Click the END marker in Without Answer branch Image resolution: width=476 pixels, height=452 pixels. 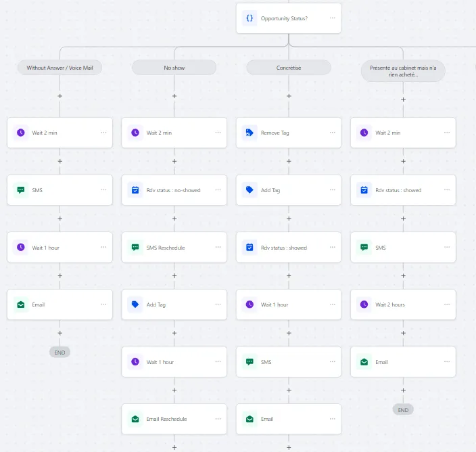click(59, 353)
